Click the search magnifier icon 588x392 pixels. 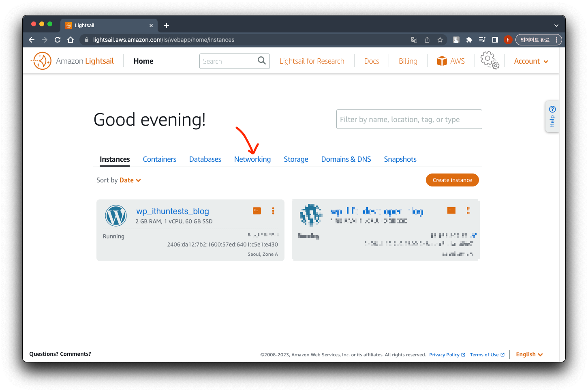coord(262,61)
